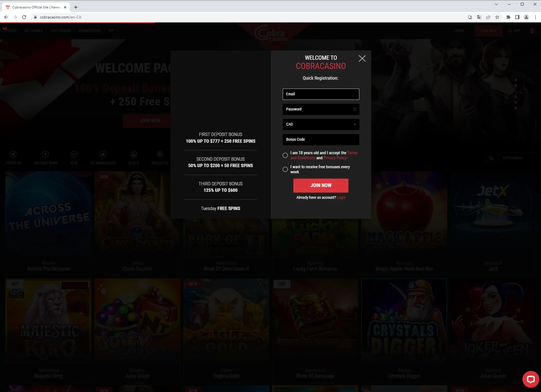Open the Juicy Crush game thumbnail
The width and height of the screenshot is (541, 392).
[x=137, y=321]
